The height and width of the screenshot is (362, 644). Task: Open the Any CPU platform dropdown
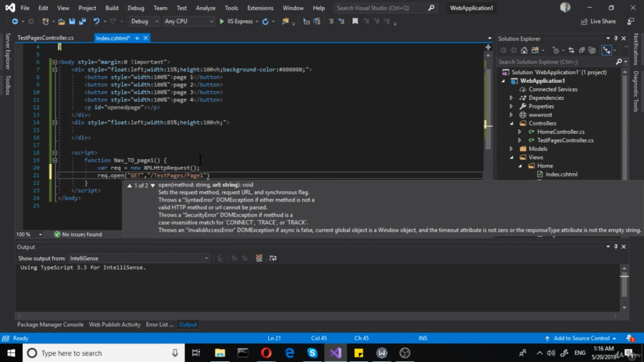(x=189, y=21)
